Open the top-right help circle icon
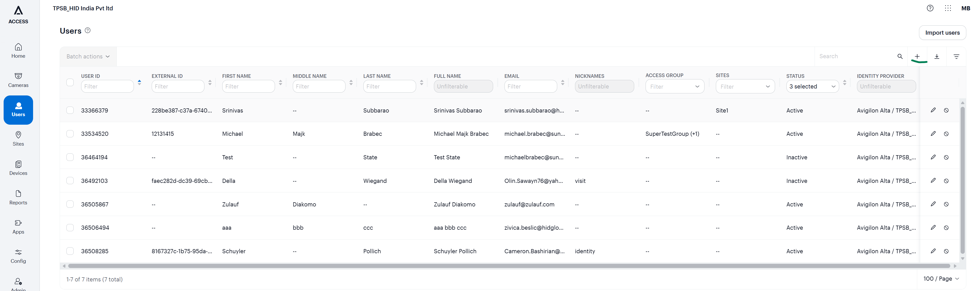 pos(930,8)
